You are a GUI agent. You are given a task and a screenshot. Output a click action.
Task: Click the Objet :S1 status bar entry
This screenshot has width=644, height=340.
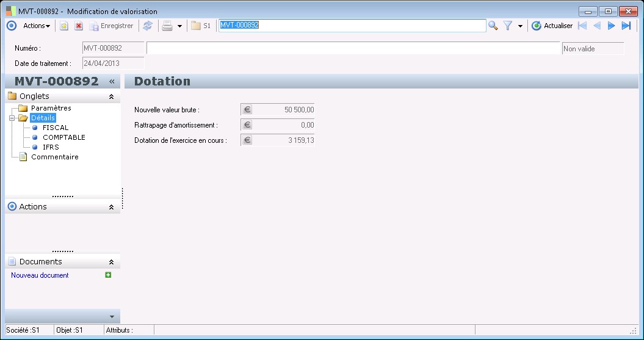coord(79,330)
